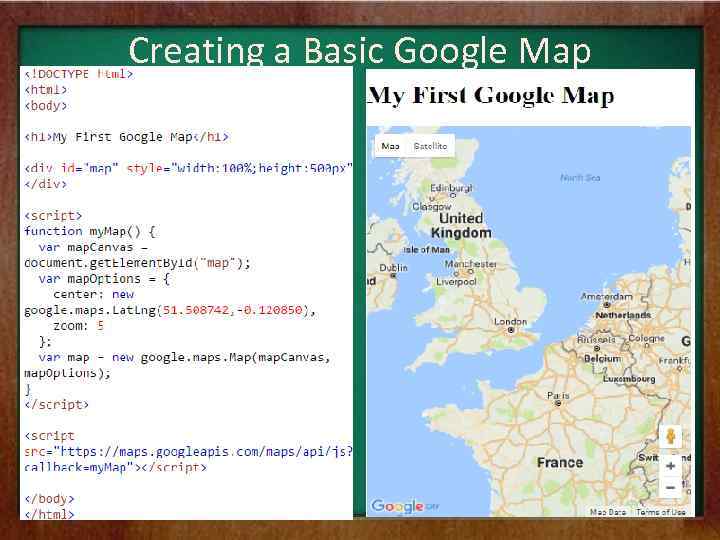Click the Isle of Man label
The image size is (720, 540).
(x=427, y=250)
